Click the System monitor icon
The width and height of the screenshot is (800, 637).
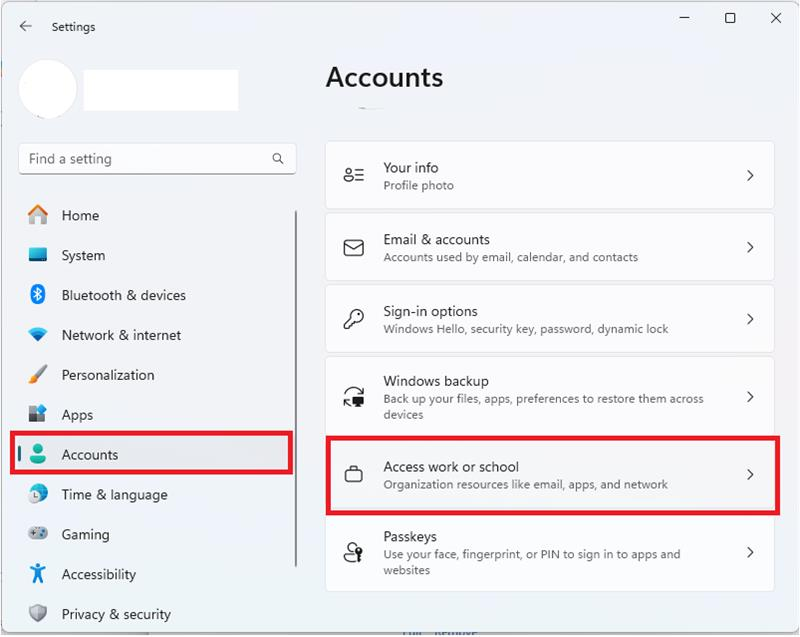coord(38,254)
